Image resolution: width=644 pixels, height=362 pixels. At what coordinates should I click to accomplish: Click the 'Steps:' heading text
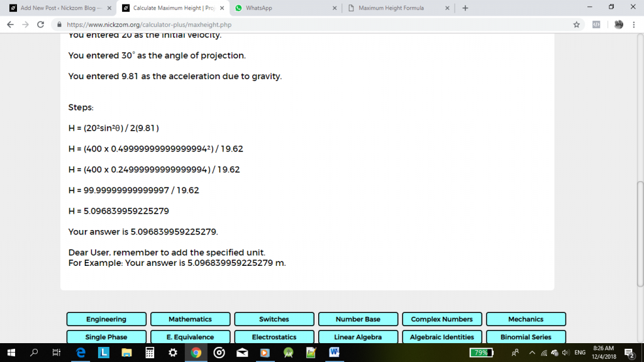81,107
